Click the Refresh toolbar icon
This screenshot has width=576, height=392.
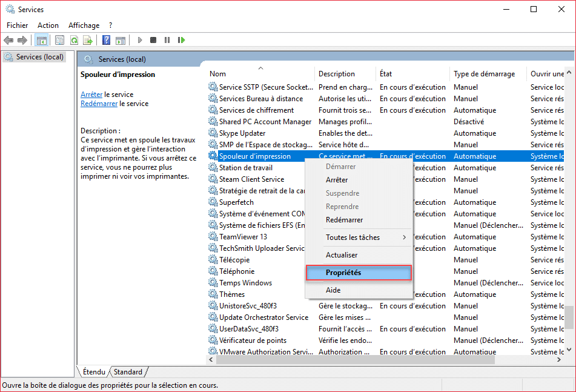(74, 40)
